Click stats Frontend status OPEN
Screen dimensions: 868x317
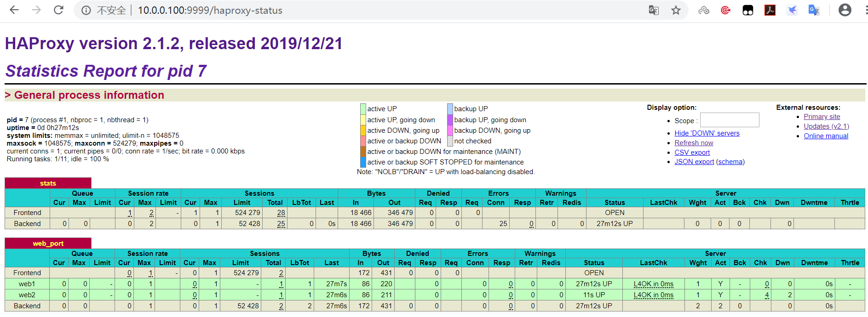pos(615,213)
